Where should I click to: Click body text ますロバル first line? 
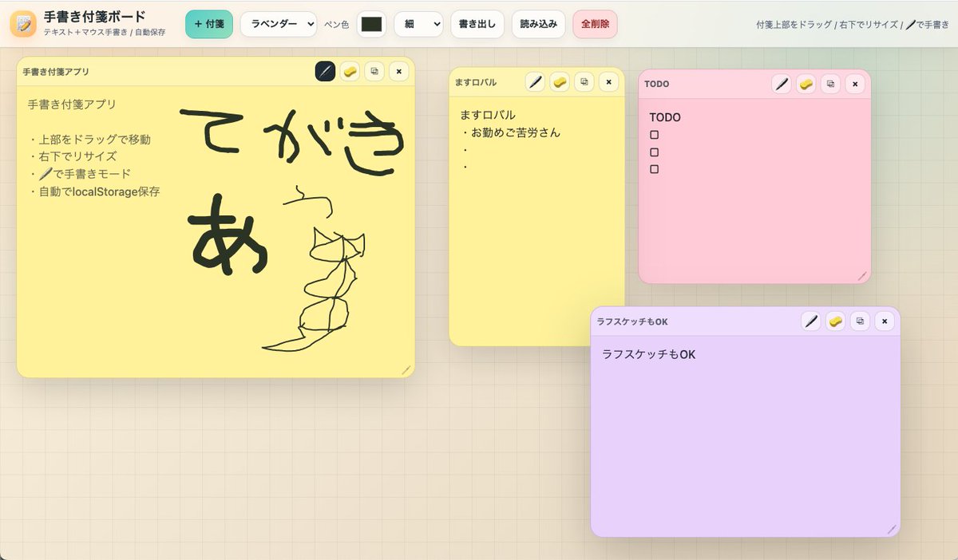(488, 115)
